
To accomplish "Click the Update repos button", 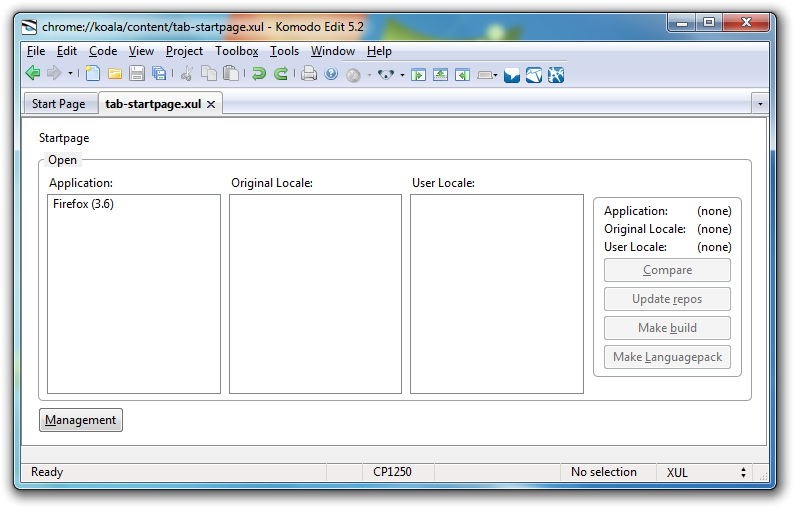I will pos(667,299).
